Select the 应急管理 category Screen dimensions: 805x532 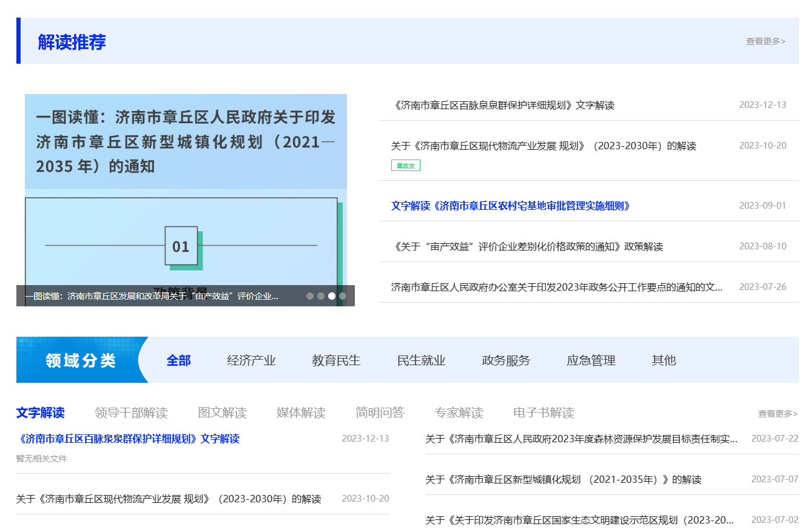coord(591,360)
